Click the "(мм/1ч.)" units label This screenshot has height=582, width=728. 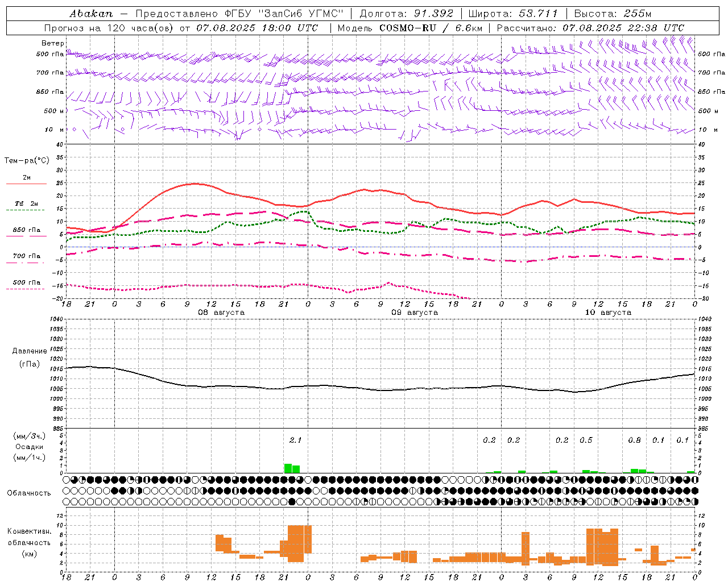click(30, 458)
